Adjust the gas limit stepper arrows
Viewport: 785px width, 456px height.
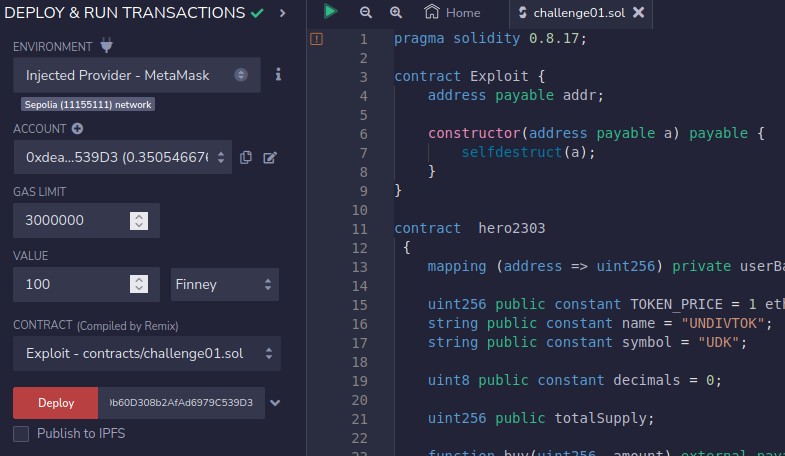click(x=139, y=221)
